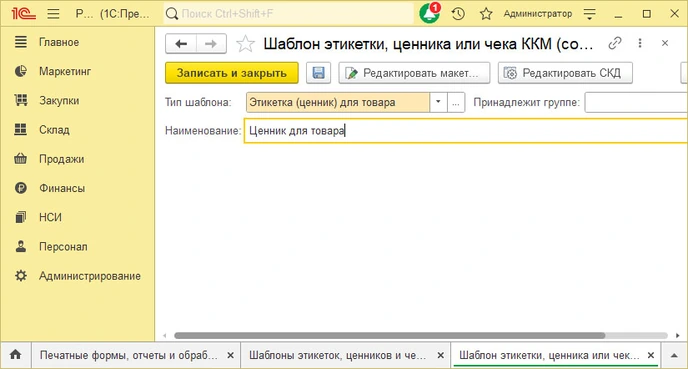The width and height of the screenshot is (688, 369).
Task: Open the history clock icon
Action: click(458, 14)
